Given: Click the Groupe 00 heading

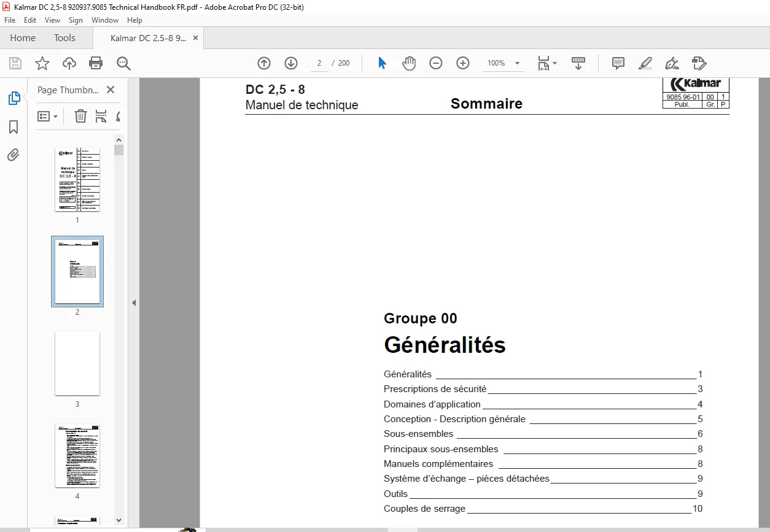Looking at the screenshot, I should (x=421, y=318).
